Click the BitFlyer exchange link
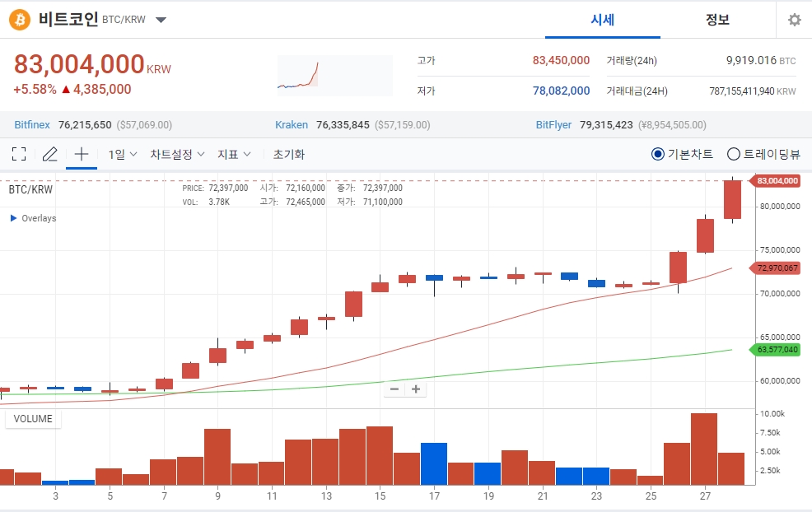The height and width of the screenshot is (512, 812). click(553, 125)
